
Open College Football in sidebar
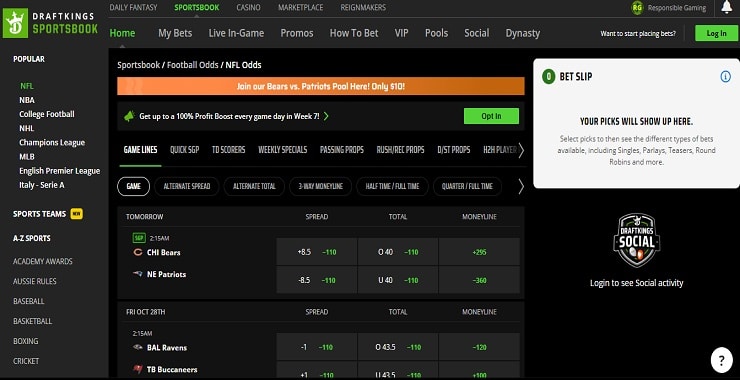point(47,114)
